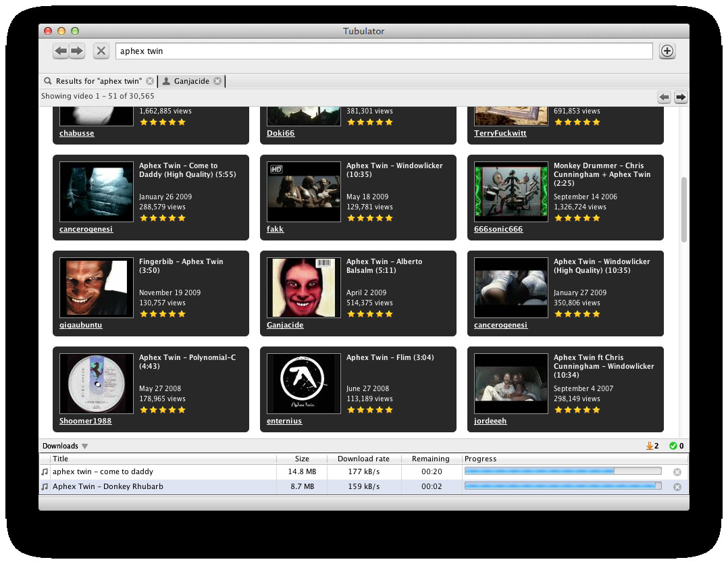Close the Ganjacide tab
This screenshot has width=728, height=564.
(x=217, y=81)
